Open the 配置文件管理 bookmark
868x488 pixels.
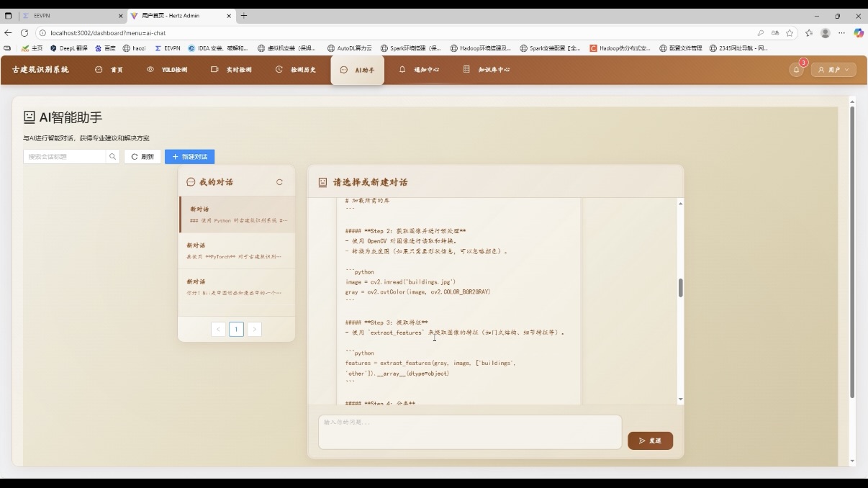[681, 48]
